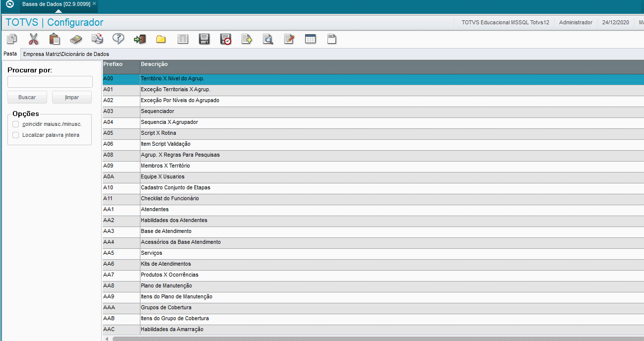Click the Buscar button
This screenshot has width=644, height=341.
pyautogui.click(x=27, y=97)
